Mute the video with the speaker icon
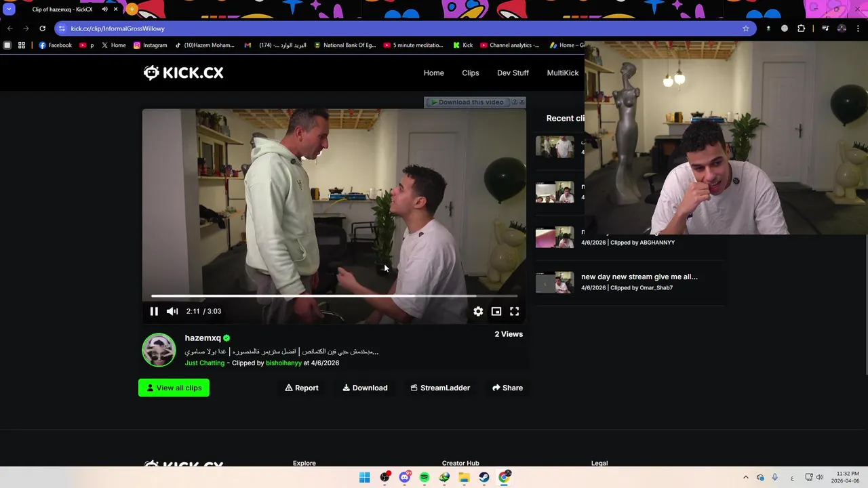The height and width of the screenshot is (488, 868). point(172,311)
